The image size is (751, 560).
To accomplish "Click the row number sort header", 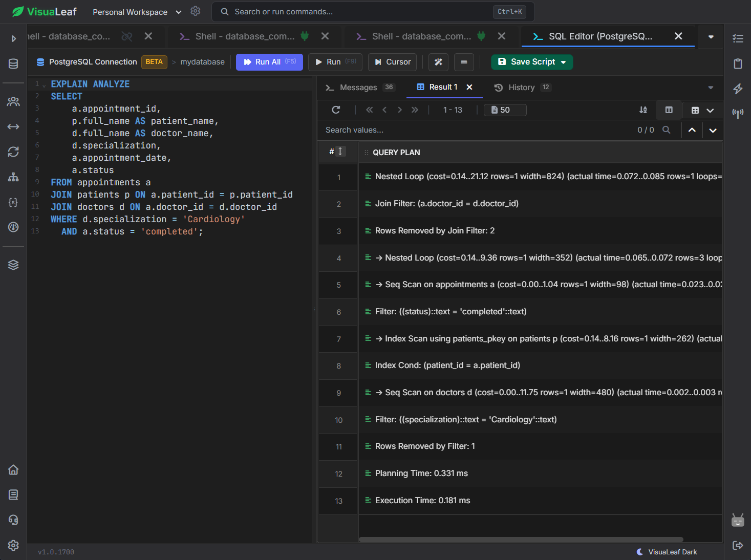I will pyautogui.click(x=337, y=152).
